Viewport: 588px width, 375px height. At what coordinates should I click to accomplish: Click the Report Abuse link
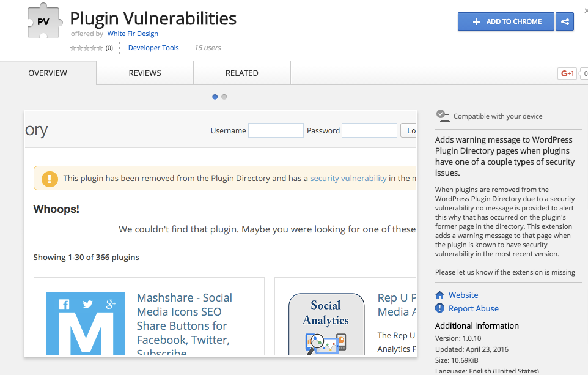(x=474, y=308)
